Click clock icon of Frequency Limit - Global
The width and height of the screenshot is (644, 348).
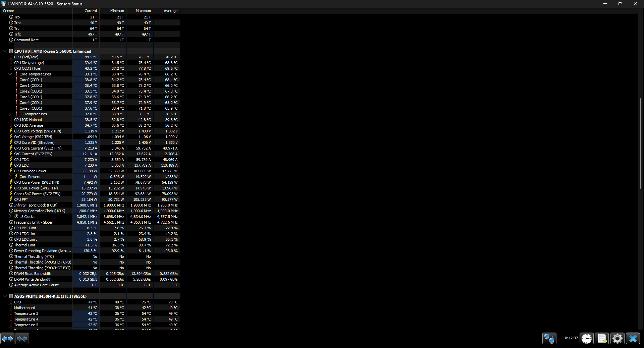tap(11, 222)
